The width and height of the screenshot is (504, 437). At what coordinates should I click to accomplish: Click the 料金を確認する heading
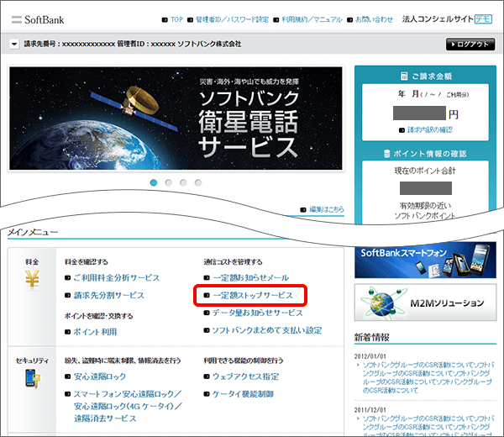[87, 261]
